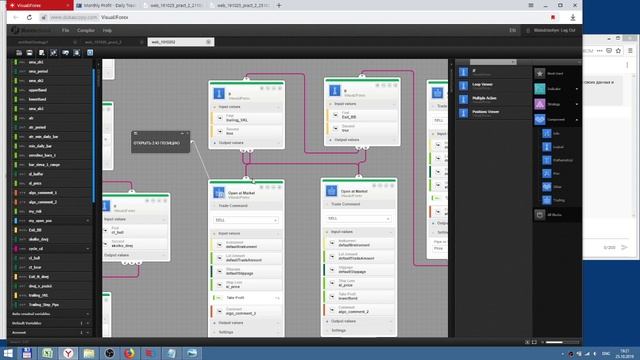
Task: Open Yandex browser from the taskbar
Action: [x=68, y=353]
